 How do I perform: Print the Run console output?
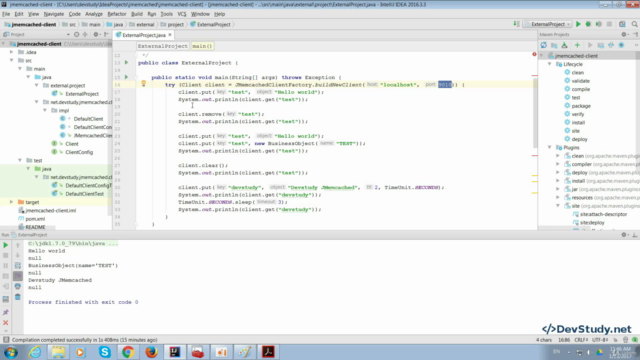[x=18, y=287]
